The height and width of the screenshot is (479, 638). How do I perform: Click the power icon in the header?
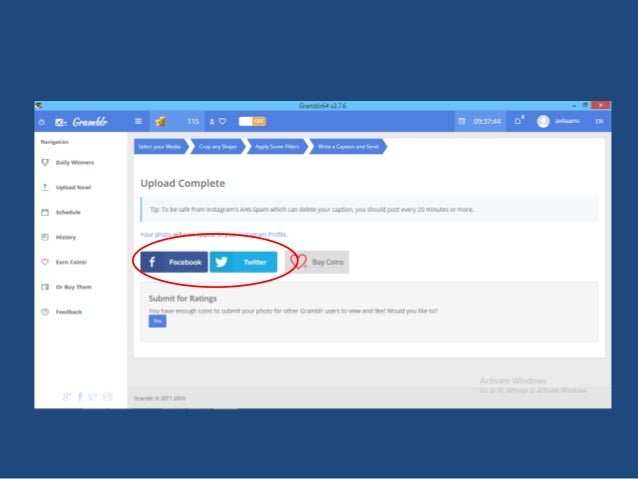(x=42, y=122)
